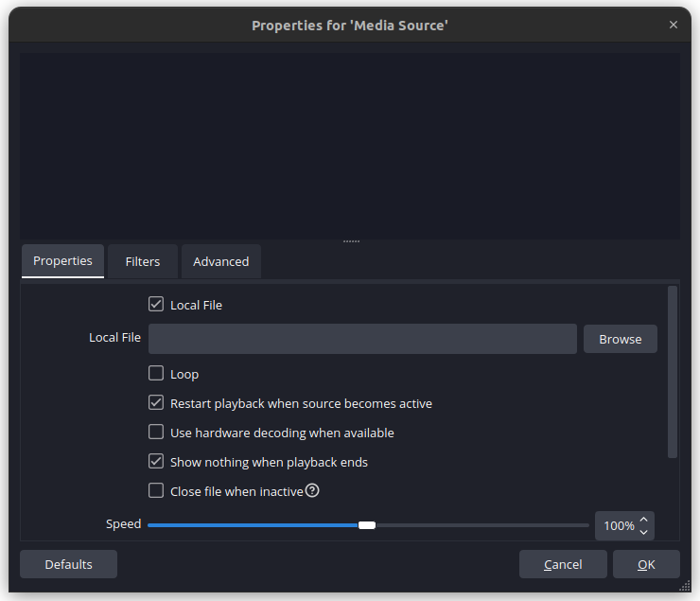Reset settings with the Defaults button
This screenshot has width=700, height=601.
pyautogui.click(x=68, y=564)
